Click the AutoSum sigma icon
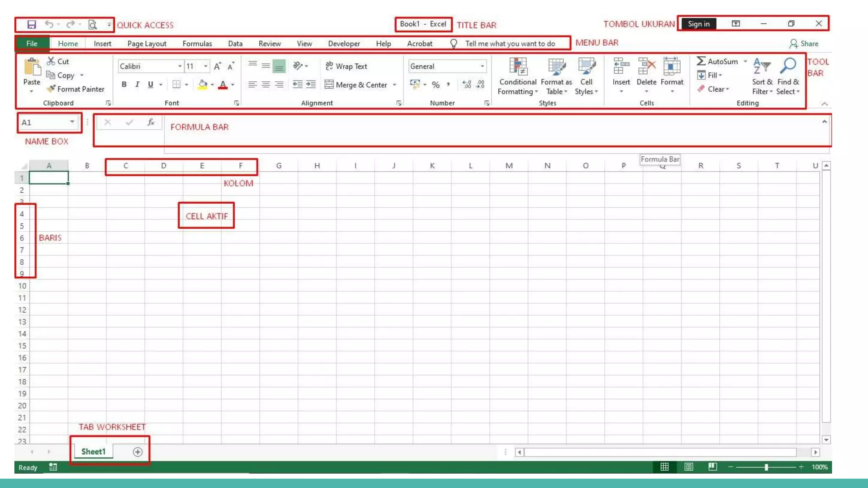Image resolution: width=868 pixels, height=488 pixels. point(701,61)
